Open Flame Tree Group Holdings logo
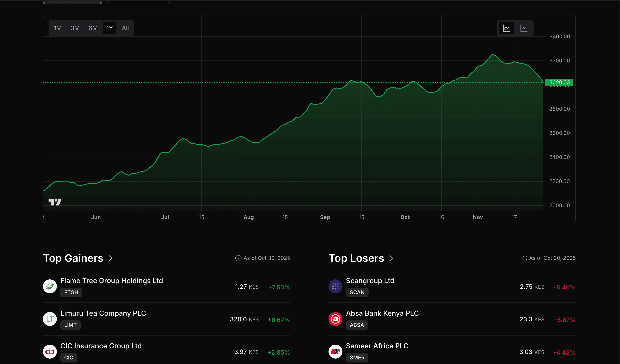Viewport: 620px width, 364px height. click(50, 286)
